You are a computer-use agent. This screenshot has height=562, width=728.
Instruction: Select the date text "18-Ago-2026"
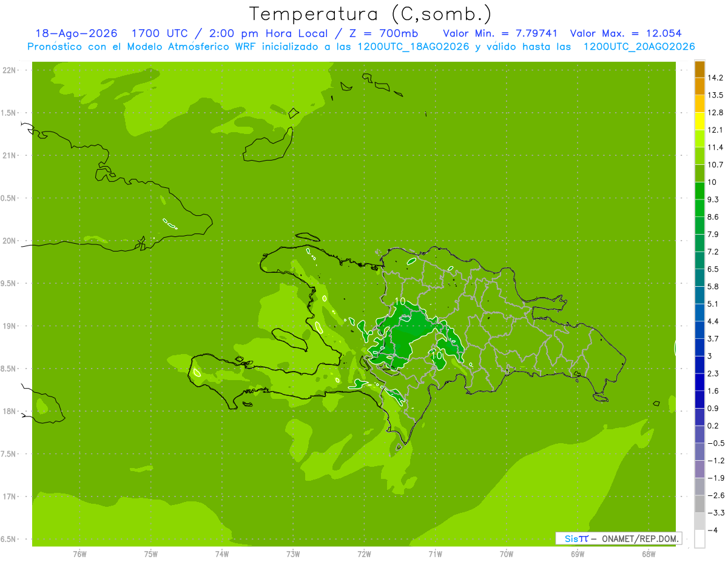pyautogui.click(x=76, y=33)
